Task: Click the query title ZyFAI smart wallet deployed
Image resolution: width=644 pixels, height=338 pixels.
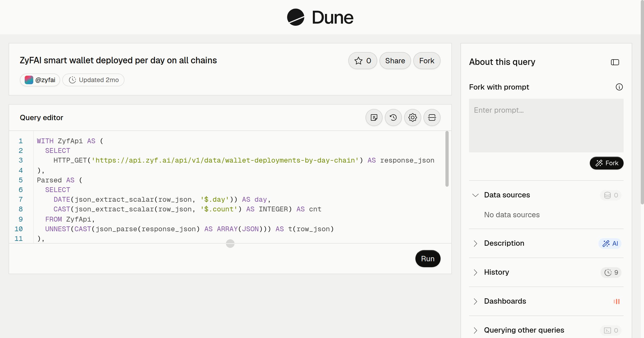Action: coord(118,60)
